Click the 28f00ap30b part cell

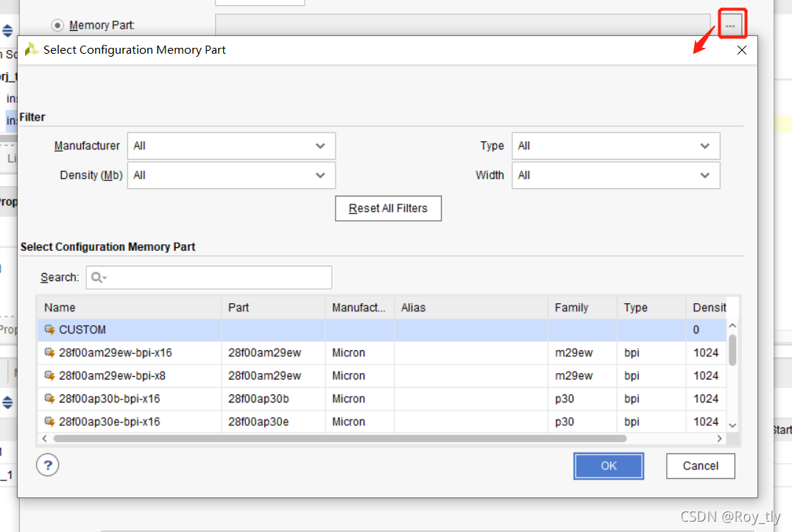pos(273,399)
